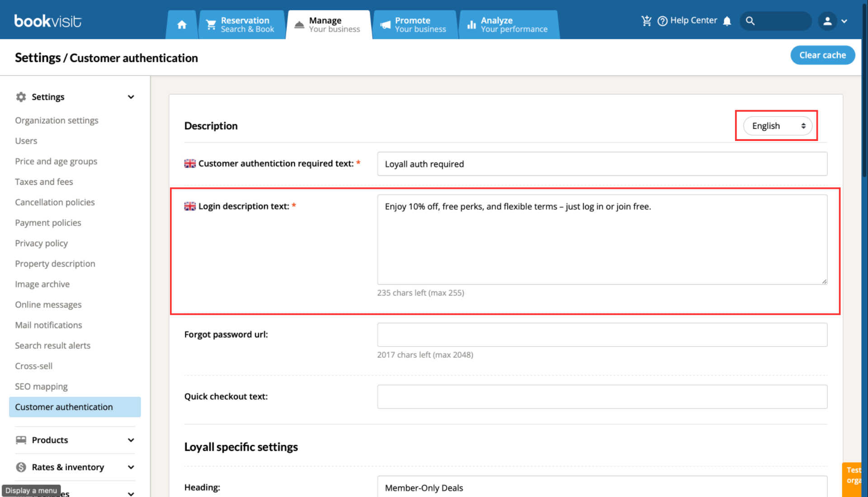Click the bookvisit logo

tap(48, 21)
